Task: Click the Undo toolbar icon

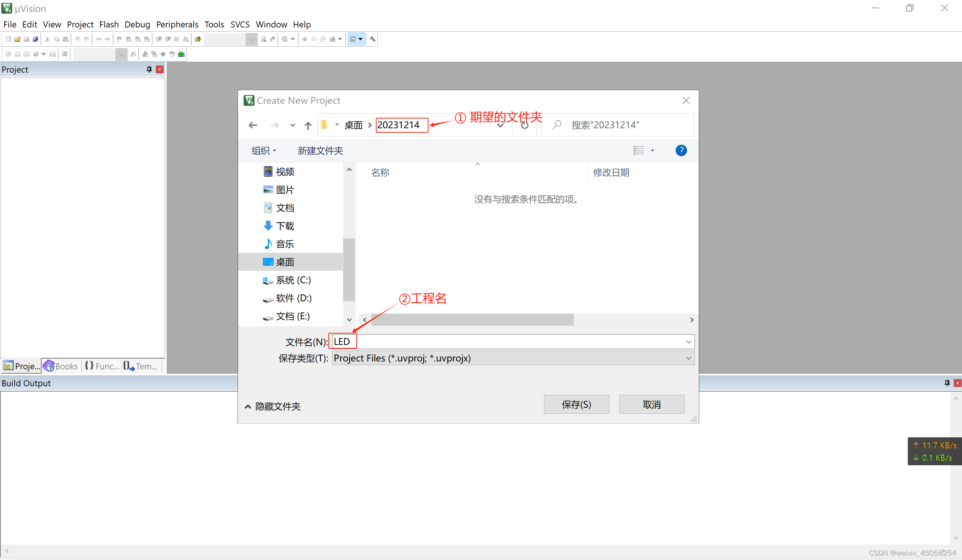Action: tap(78, 39)
